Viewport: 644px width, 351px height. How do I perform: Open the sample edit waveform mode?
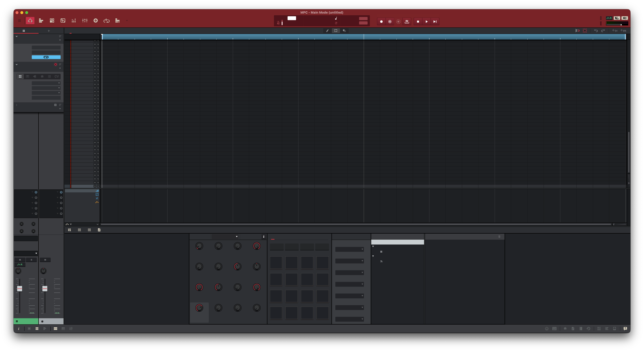[63, 21]
